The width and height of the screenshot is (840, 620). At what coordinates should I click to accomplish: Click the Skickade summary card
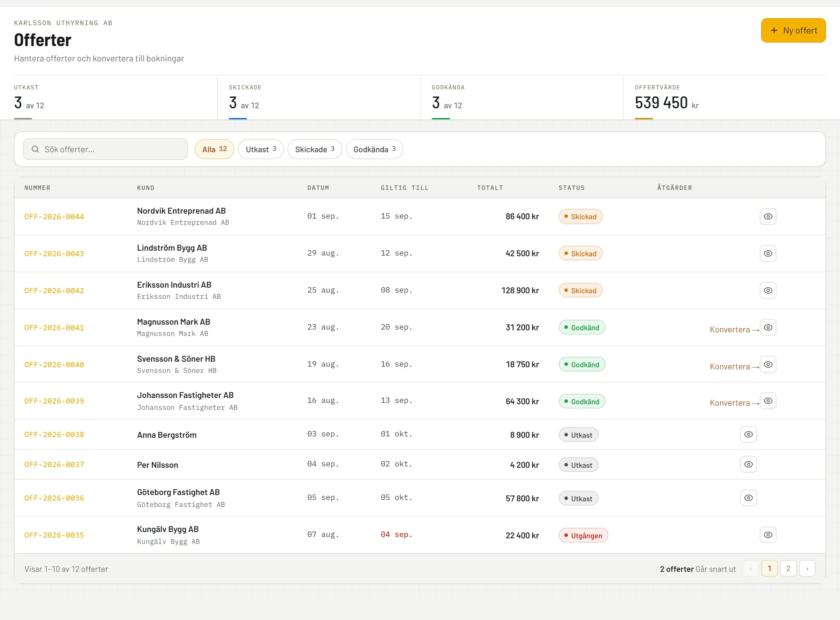(x=318, y=98)
